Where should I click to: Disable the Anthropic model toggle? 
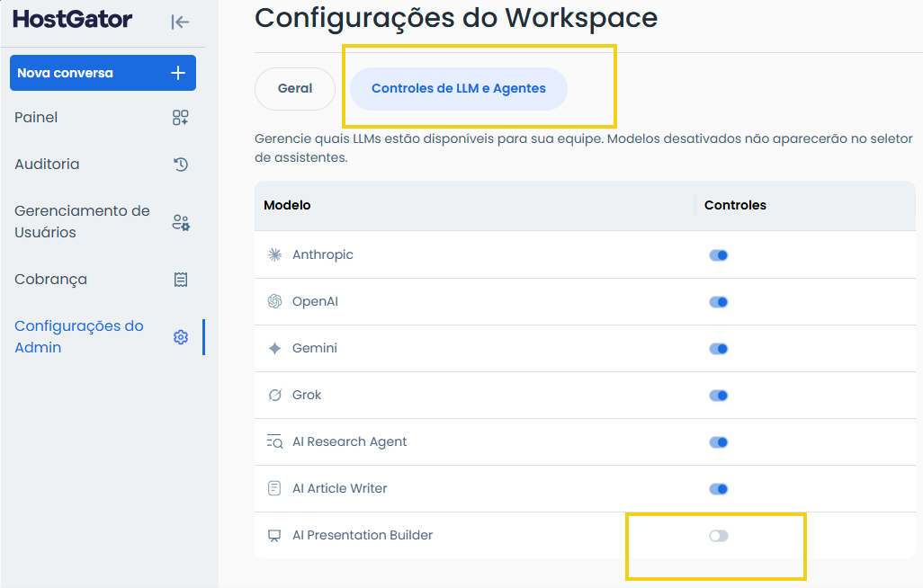(718, 254)
